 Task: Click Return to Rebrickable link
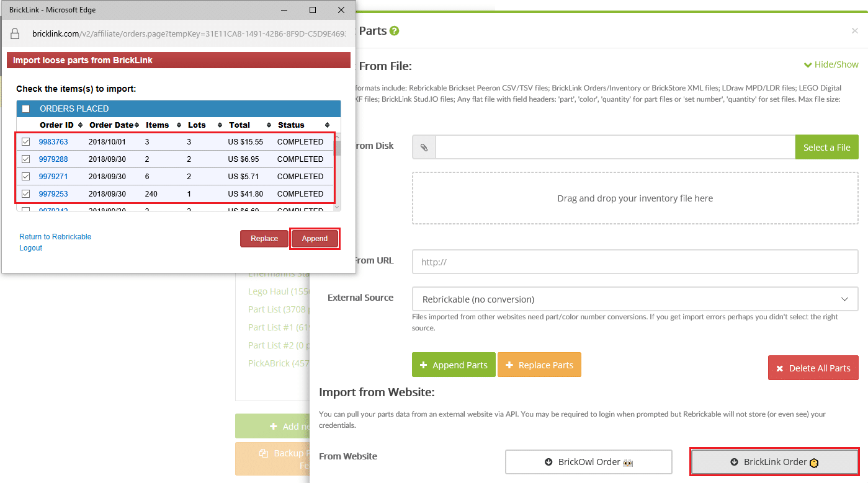(x=55, y=237)
